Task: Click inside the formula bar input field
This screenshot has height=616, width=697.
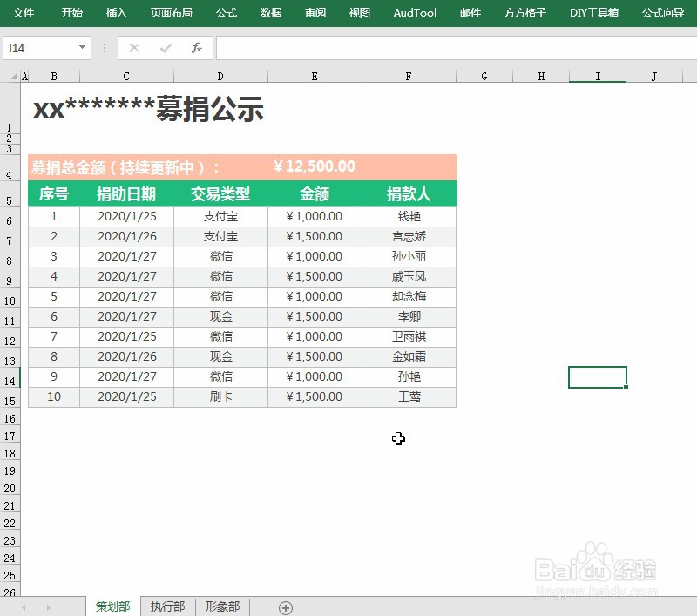Action: coord(392,48)
